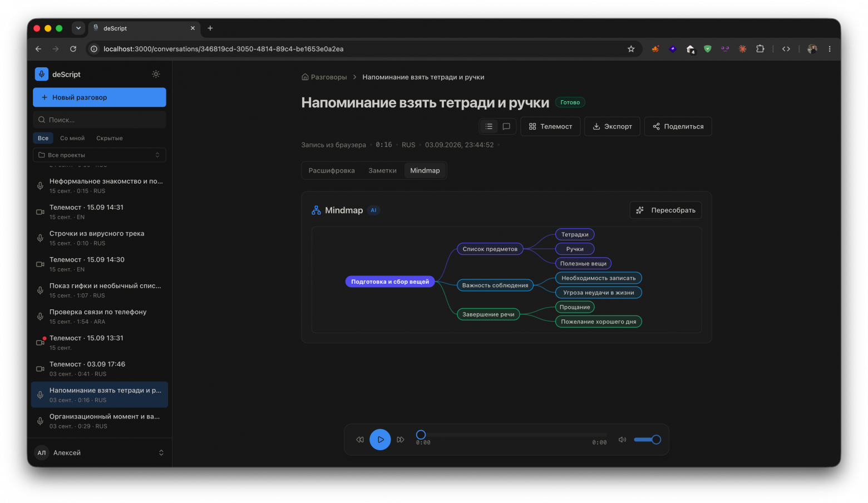Open the Телемост · 15.09 13:31 recording

100,342
